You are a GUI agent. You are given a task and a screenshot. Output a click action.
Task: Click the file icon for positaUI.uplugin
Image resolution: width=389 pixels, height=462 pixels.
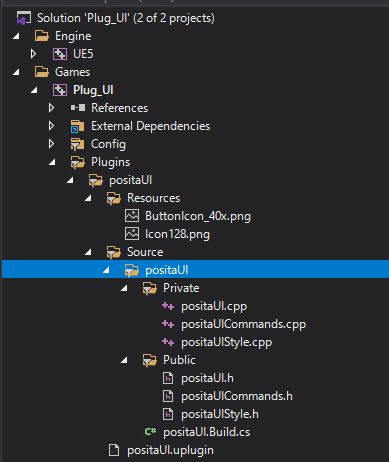114,450
